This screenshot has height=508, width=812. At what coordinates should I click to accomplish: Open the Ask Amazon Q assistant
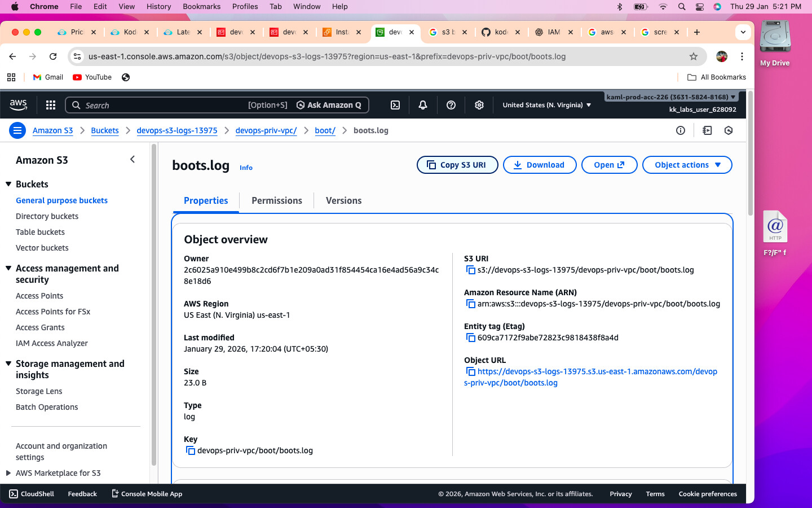(x=329, y=105)
